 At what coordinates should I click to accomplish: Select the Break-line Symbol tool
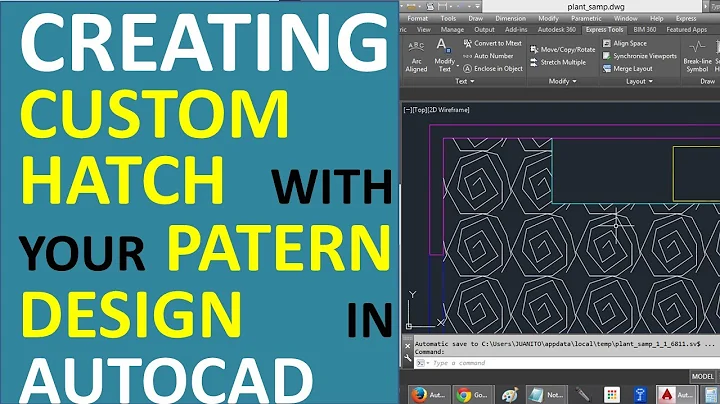click(x=697, y=57)
